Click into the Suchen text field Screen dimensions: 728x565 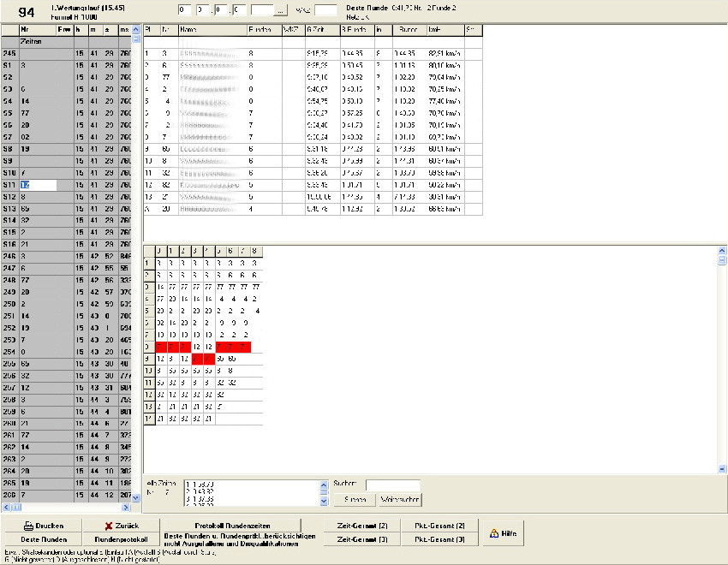click(392, 485)
